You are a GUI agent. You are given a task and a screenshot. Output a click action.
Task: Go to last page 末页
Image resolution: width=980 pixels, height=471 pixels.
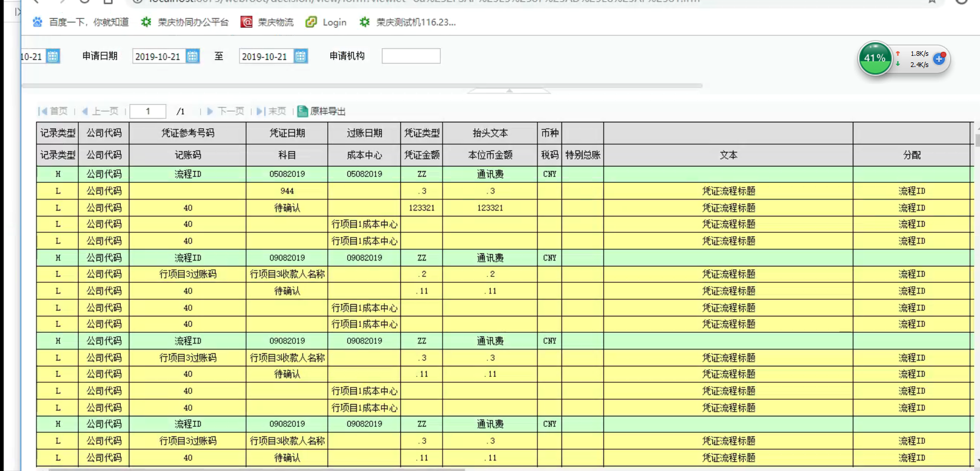pyautogui.click(x=271, y=111)
